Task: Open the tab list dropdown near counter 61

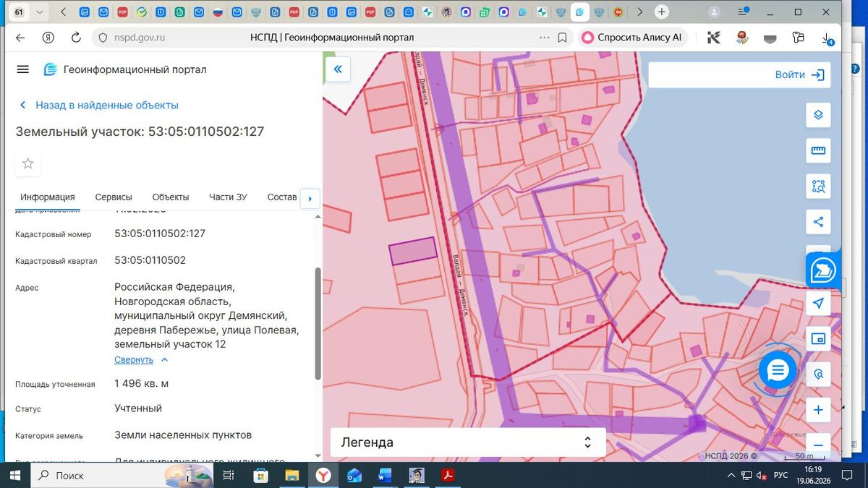Action: 39,12
